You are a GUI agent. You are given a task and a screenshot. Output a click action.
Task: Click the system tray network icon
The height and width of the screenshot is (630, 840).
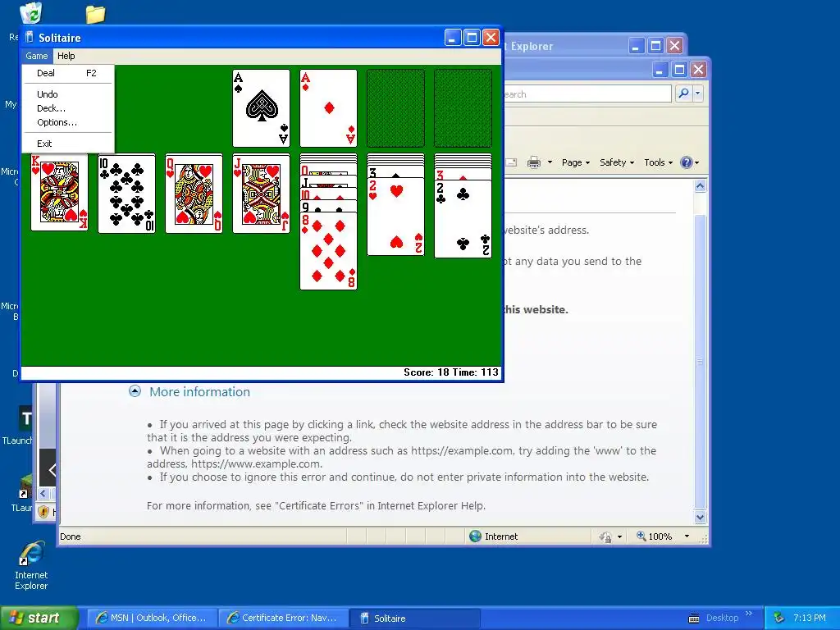779,618
